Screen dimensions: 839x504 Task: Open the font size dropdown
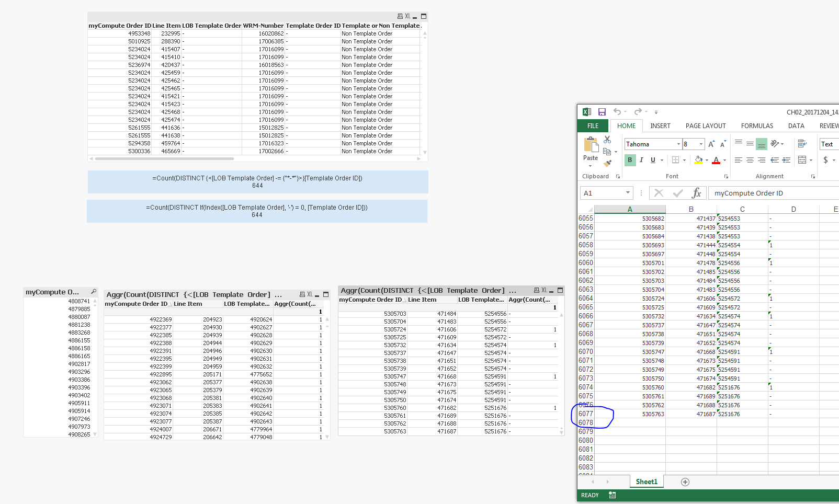(x=701, y=144)
